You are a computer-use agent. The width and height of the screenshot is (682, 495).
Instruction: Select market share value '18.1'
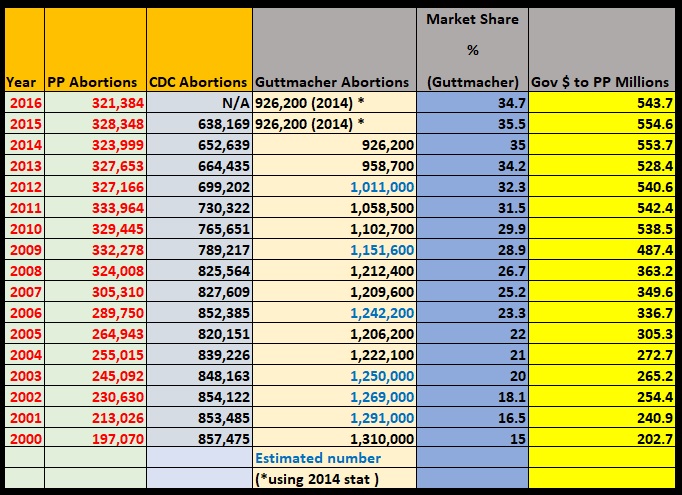[x=512, y=397]
